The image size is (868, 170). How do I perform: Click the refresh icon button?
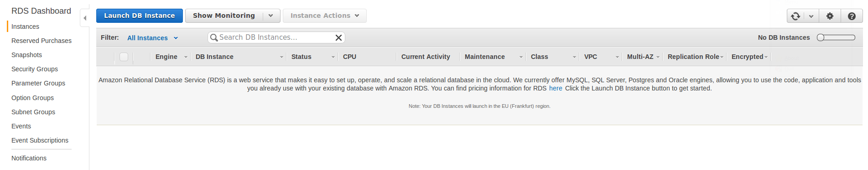[x=795, y=16]
